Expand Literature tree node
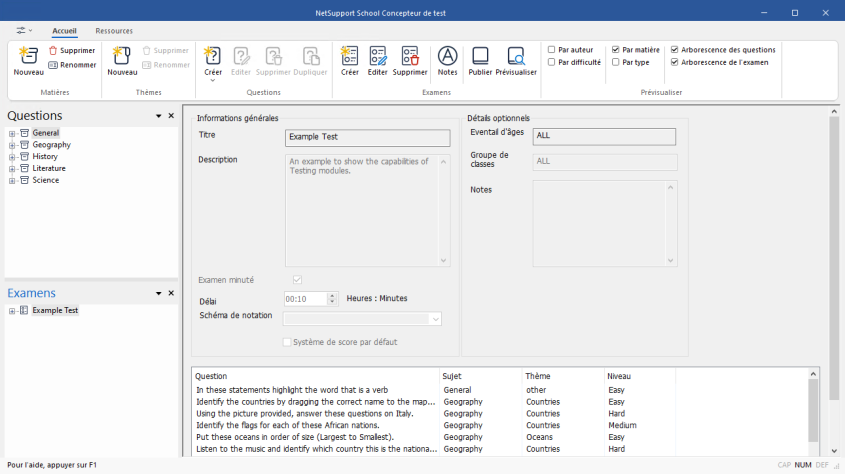 [12, 169]
